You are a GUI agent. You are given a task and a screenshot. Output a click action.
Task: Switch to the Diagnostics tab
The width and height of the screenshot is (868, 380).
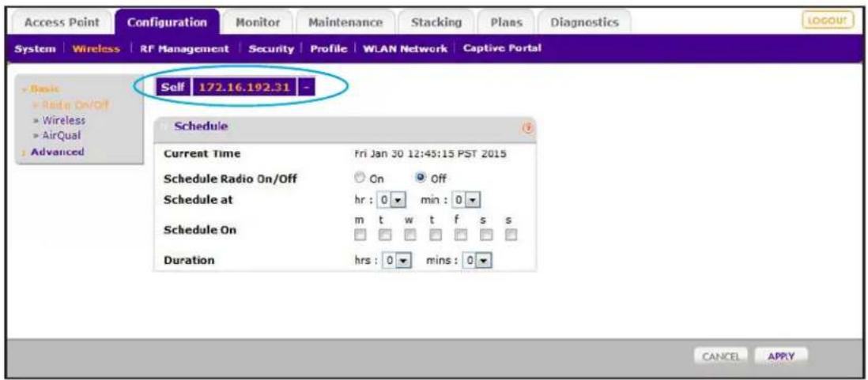pyautogui.click(x=584, y=23)
